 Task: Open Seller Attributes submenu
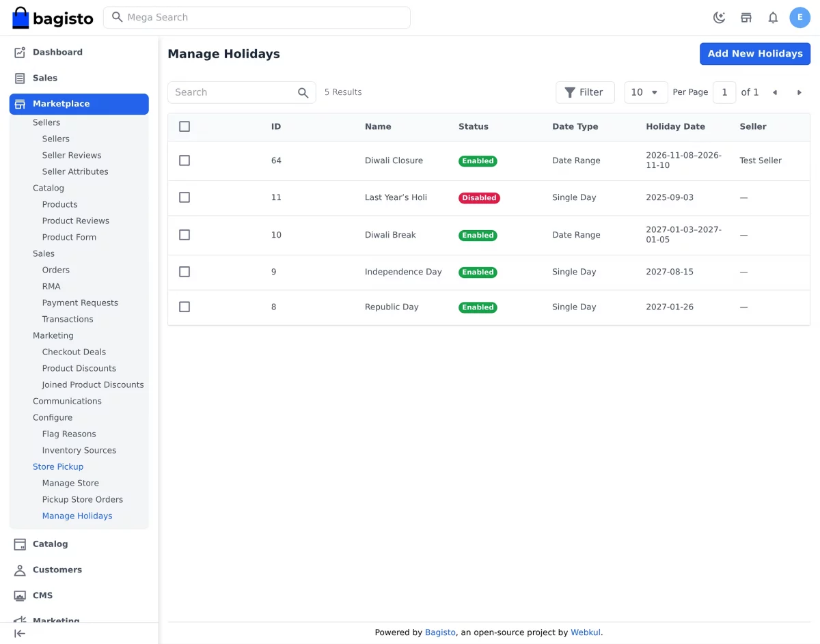tap(75, 171)
